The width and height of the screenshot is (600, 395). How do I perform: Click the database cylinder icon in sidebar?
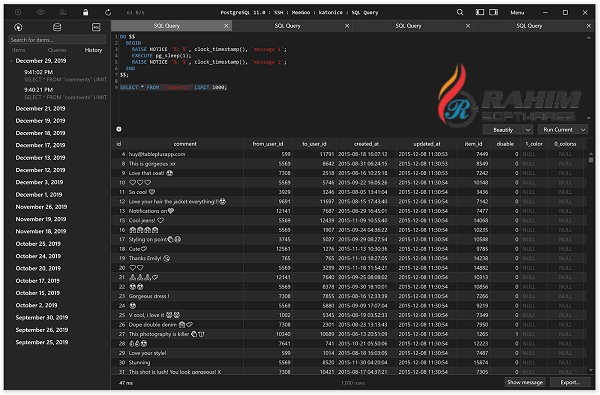(57, 27)
